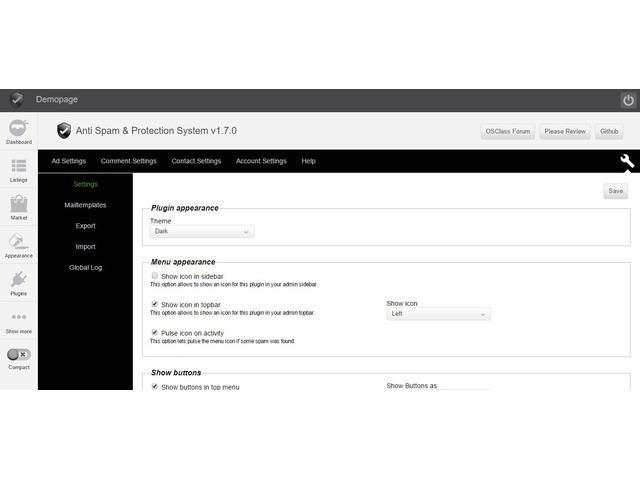This screenshot has width=640, height=480.
Task: Select Settings in the black submenu
Action: pyautogui.click(x=85, y=184)
